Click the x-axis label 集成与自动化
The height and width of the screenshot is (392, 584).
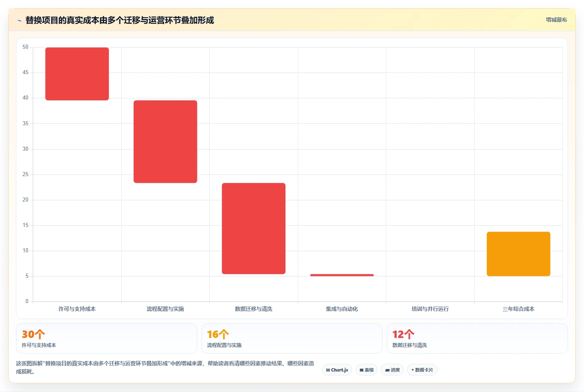(342, 309)
